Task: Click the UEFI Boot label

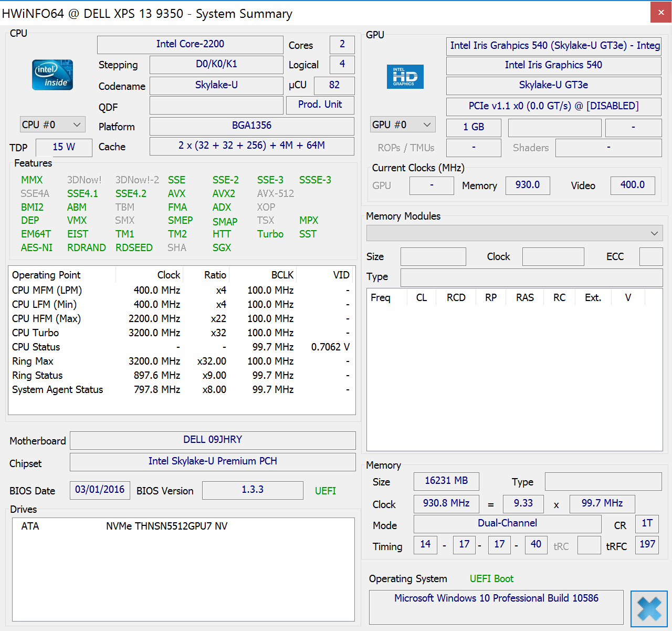Action: 491,579
